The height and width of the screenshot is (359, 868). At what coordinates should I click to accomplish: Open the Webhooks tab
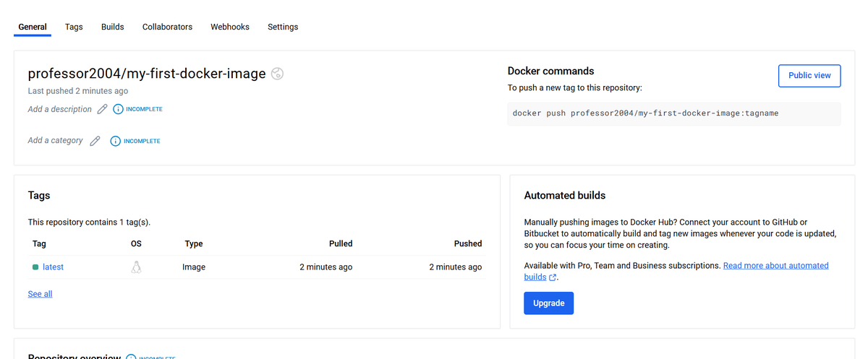click(230, 27)
